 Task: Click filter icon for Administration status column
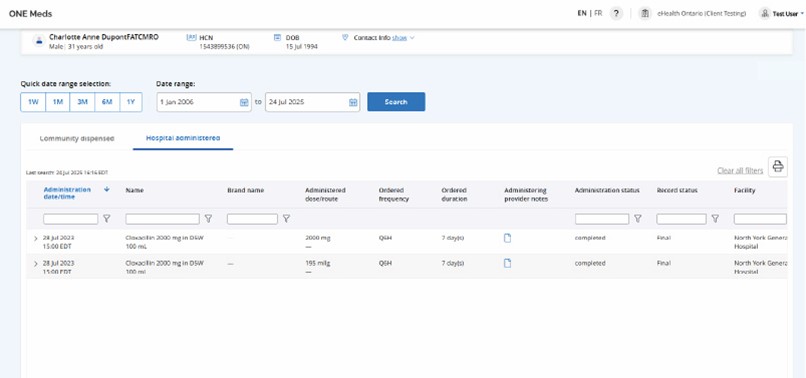coord(637,219)
